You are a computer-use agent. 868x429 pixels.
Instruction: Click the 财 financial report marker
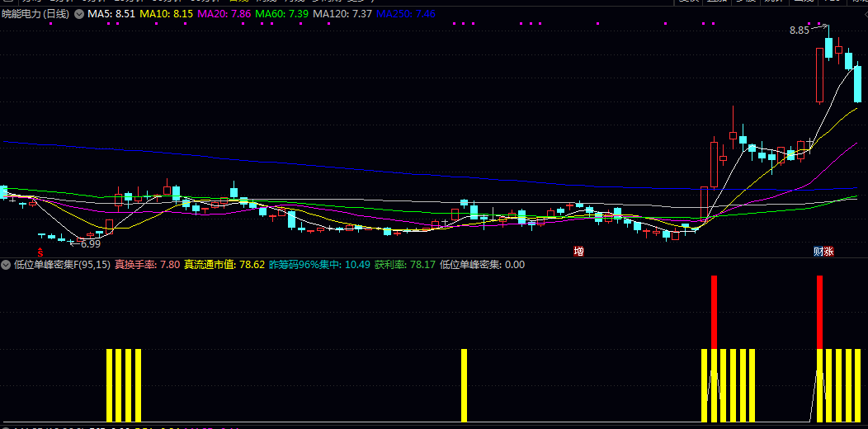click(818, 251)
